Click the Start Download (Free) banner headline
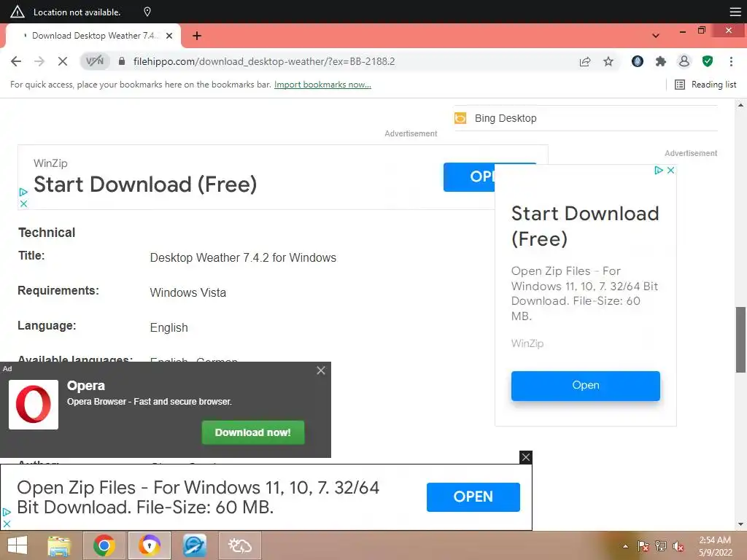This screenshot has width=747, height=560. 145,184
